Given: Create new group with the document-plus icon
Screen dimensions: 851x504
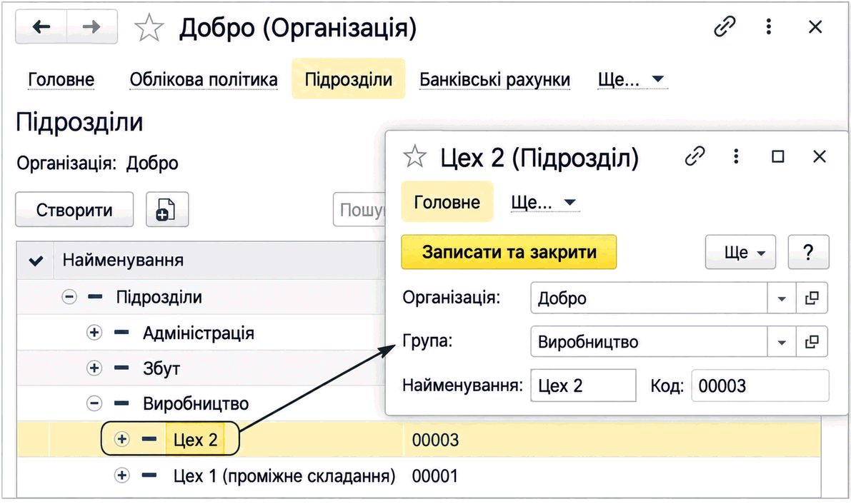Looking at the screenshot, I should (x=167, y=209).
